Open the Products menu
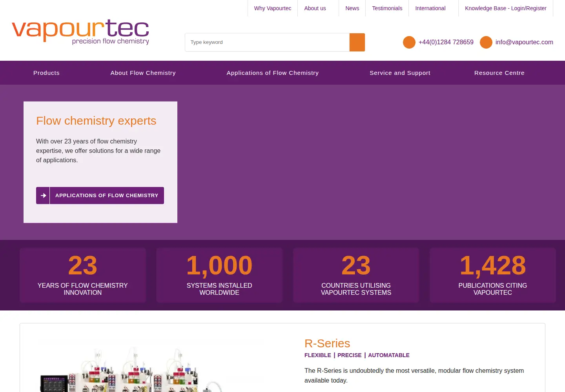 pyautogui.click(x=46, y=73)
